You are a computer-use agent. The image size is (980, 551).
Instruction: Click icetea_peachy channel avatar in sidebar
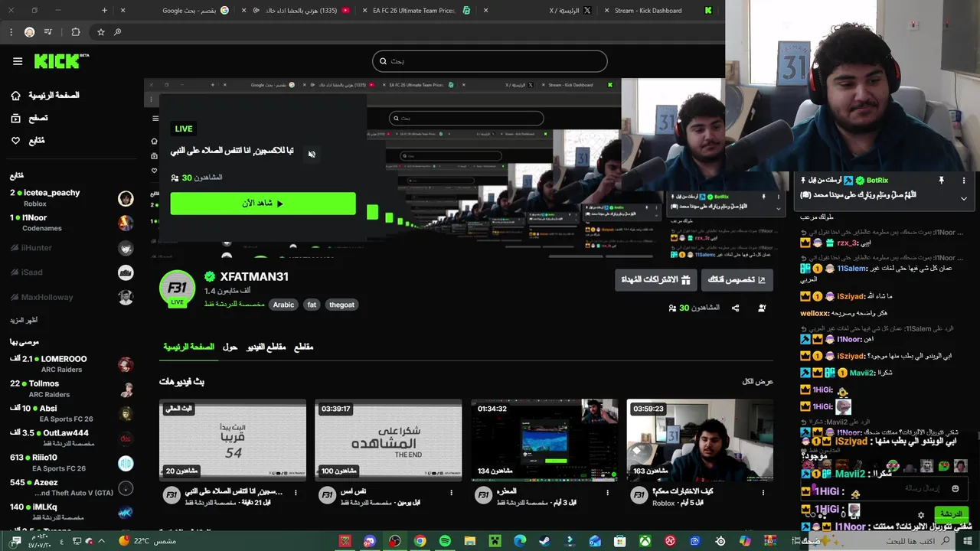(x=126, y=198)
